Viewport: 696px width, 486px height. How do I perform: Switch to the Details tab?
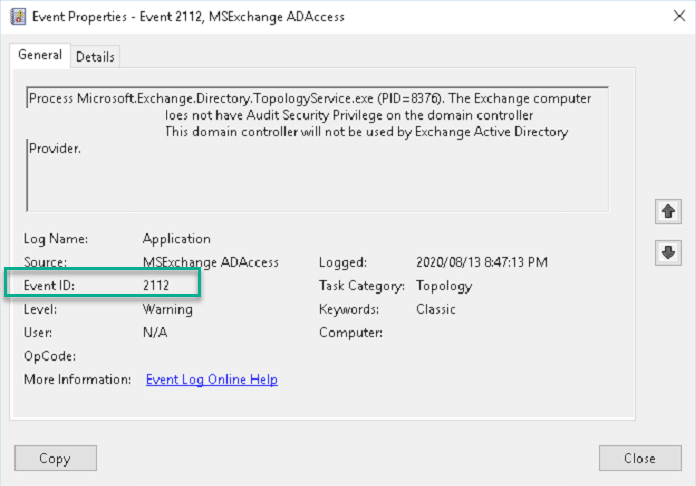click(95, 57)
